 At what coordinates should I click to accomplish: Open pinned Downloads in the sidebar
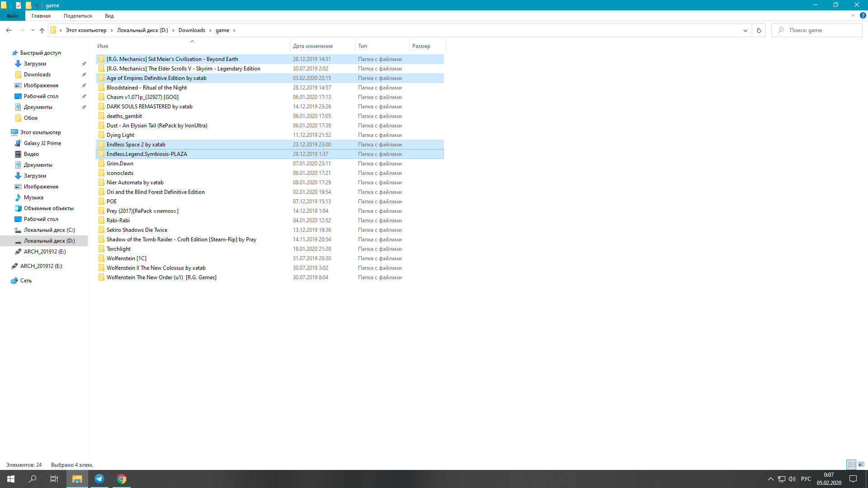37,75
